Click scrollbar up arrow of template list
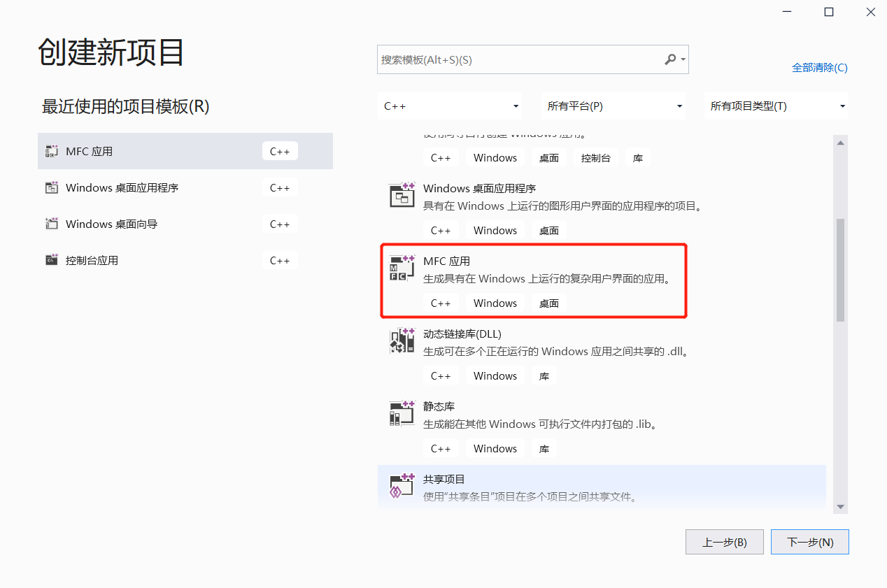 click(841, 143)
